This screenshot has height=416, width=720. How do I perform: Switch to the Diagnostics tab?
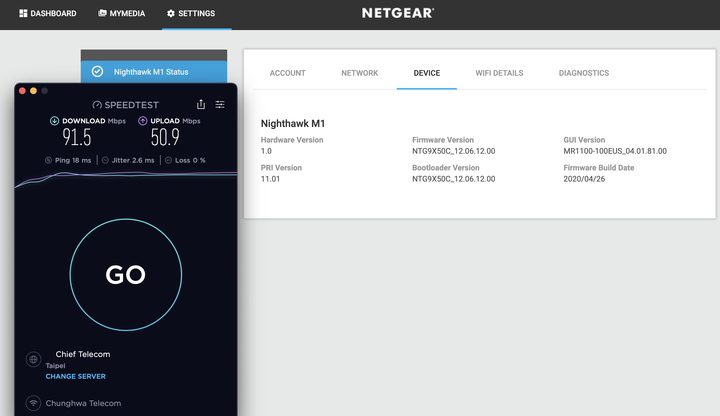click(584, 73)
